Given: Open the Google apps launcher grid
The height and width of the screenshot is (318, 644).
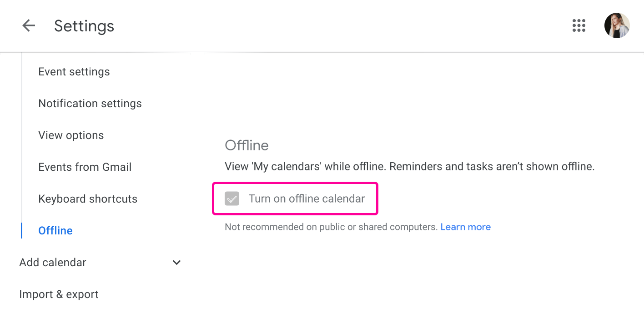Looking at the screenshot, I should click(x=579, y=25).
